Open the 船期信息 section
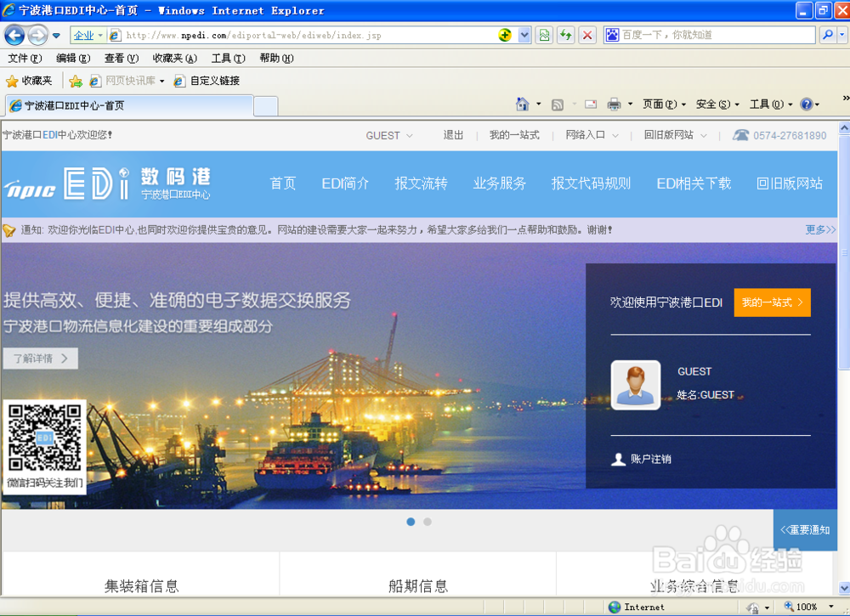 [x=418, y=585]
